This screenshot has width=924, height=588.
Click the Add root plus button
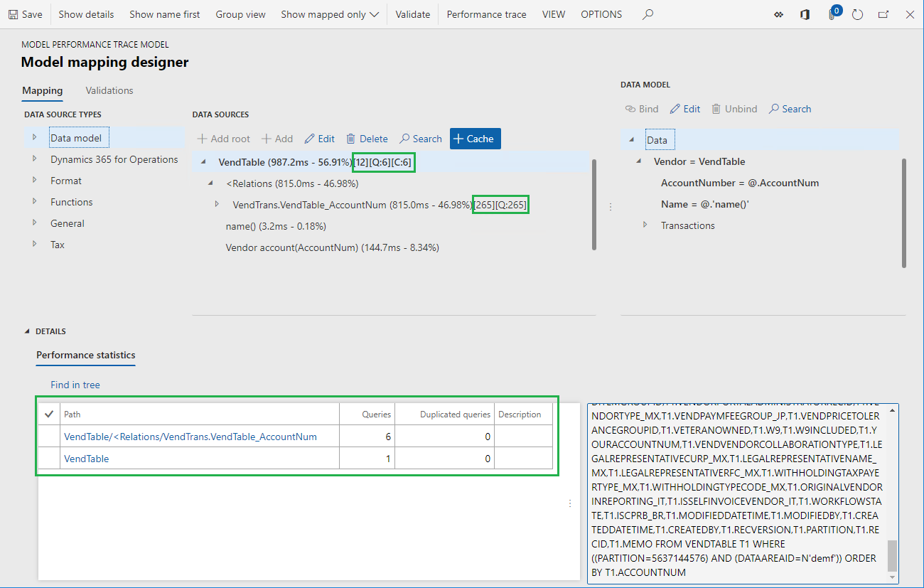coord(223,139)
